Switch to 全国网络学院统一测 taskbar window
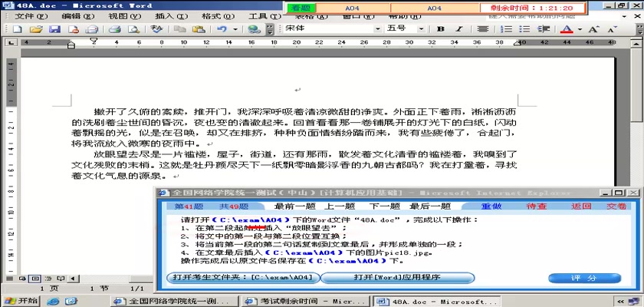This screenshot has width=644, height=307. [174, 302]
